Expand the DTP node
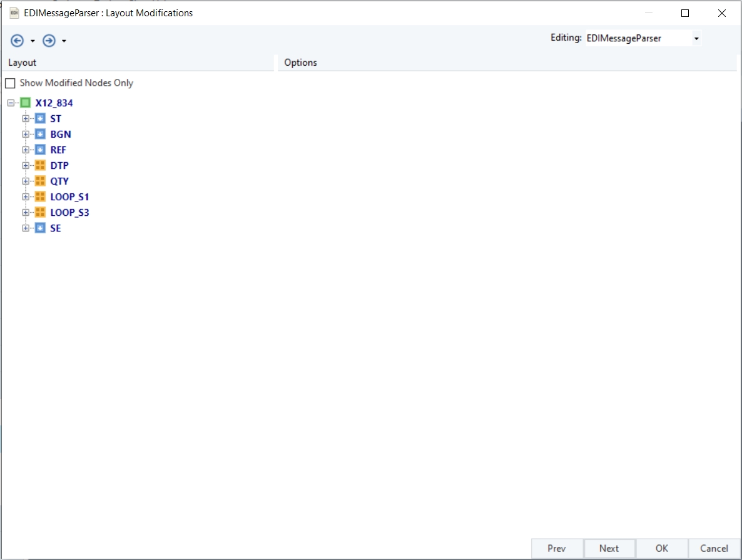Viewport: 742px width, 560px height. (x=26, y=165)
